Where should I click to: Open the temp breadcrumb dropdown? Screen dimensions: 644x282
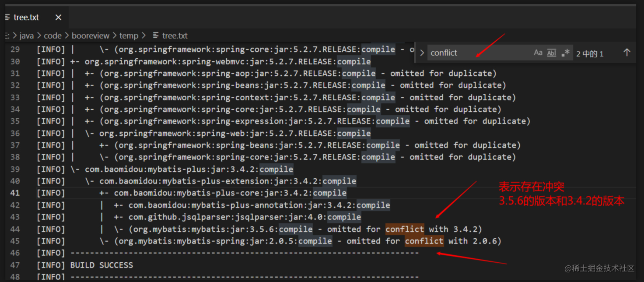(129, 35)
